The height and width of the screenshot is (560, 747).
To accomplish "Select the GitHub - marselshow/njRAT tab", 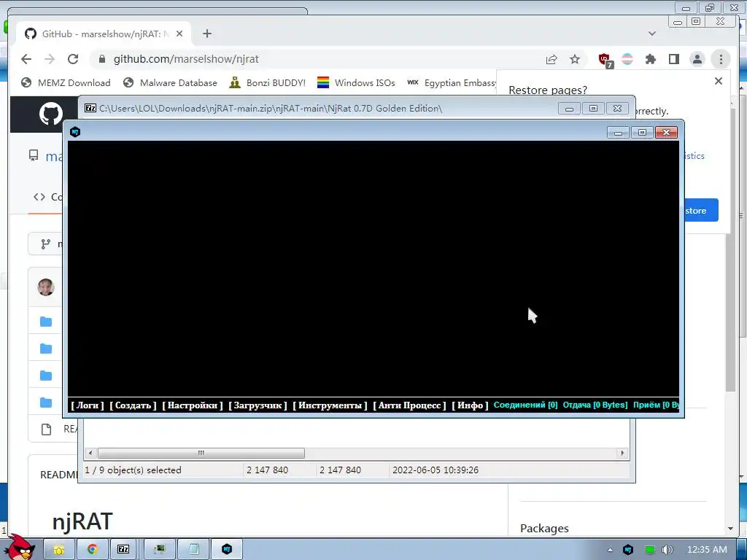I will pos(104,34).
